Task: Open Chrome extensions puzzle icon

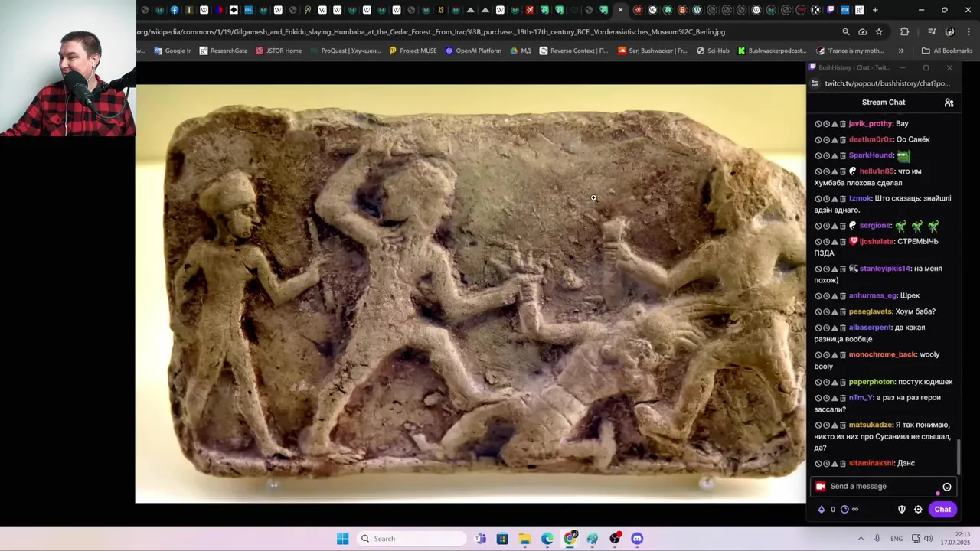Action: 905,32
